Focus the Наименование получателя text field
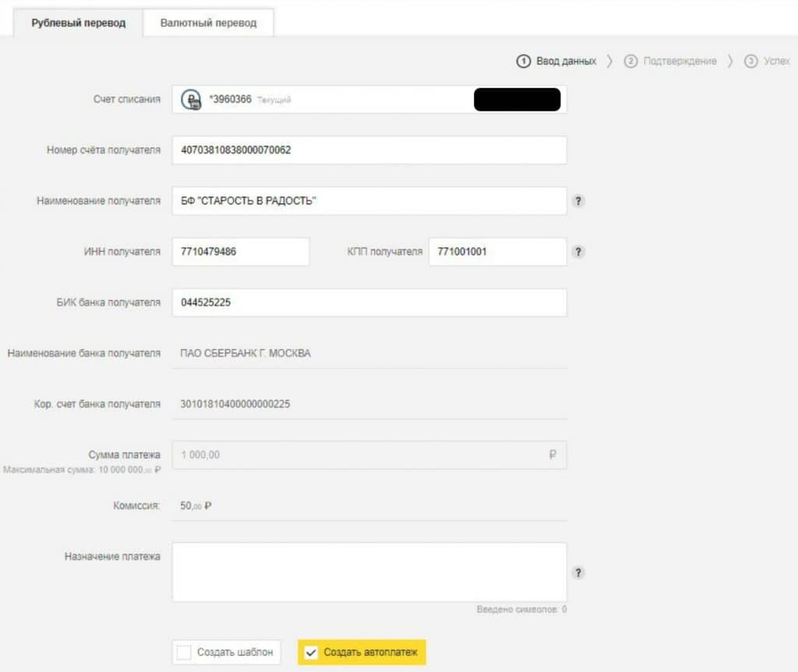 (x=369, y=201)
